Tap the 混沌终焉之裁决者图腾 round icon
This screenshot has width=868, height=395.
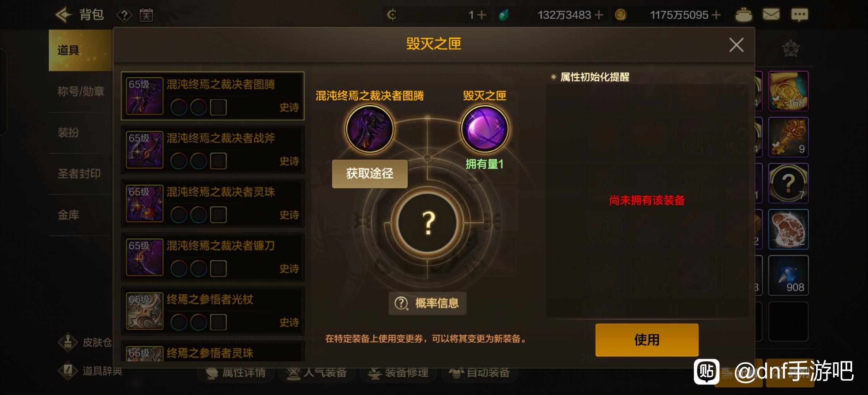coord(370,129)
